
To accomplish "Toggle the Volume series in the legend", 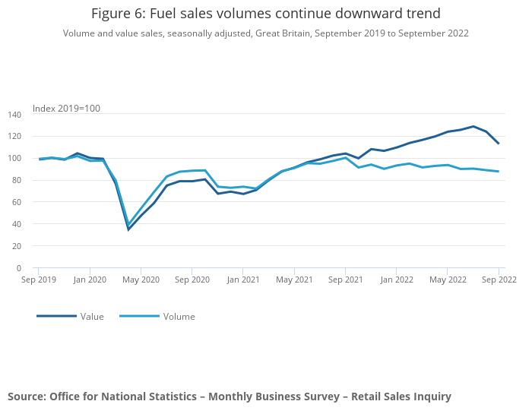I will coord(179,317).
